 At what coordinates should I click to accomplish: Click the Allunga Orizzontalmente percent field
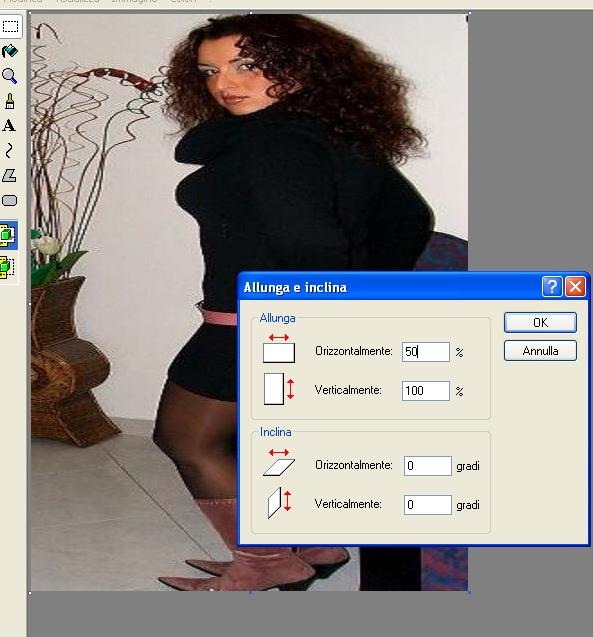426,352
